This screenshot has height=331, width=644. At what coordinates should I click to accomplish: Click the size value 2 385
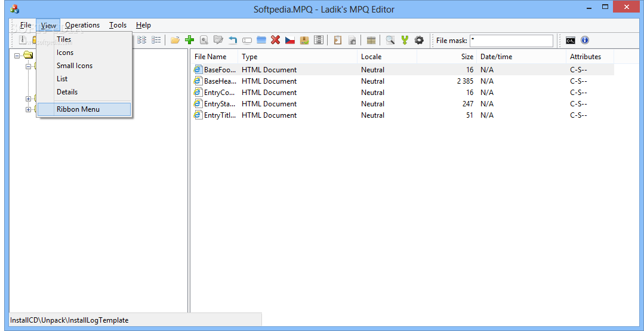tap(465, 81)
